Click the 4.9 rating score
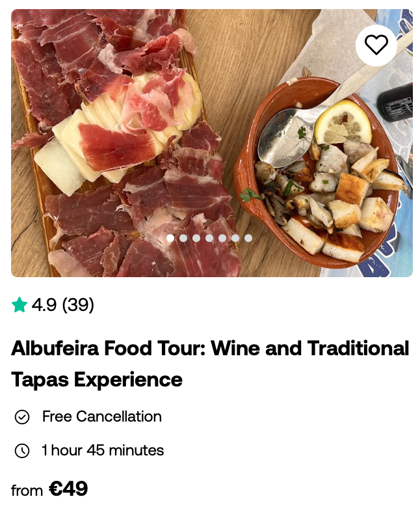 tap(44, 305)
